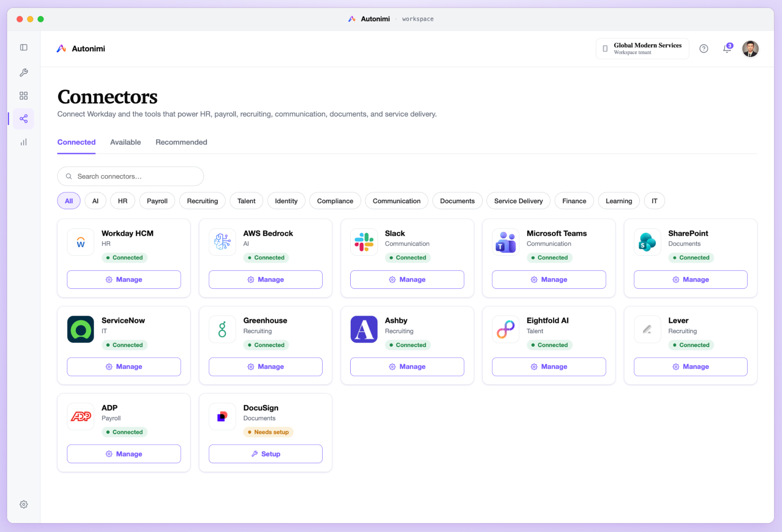This screenshot has height=532, width=782.
Task: Manage the Workday HCM connector
Action: tap(124, 279)
